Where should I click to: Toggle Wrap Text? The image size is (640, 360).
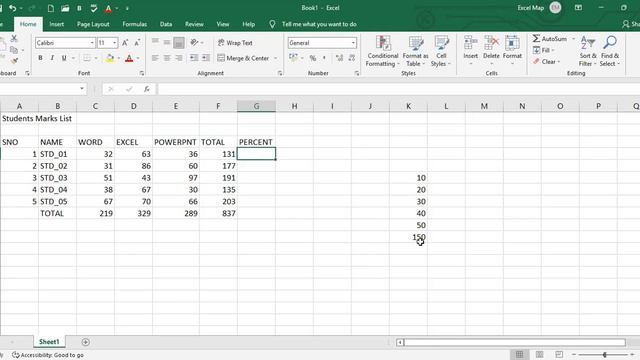click(x=235, y=43)
